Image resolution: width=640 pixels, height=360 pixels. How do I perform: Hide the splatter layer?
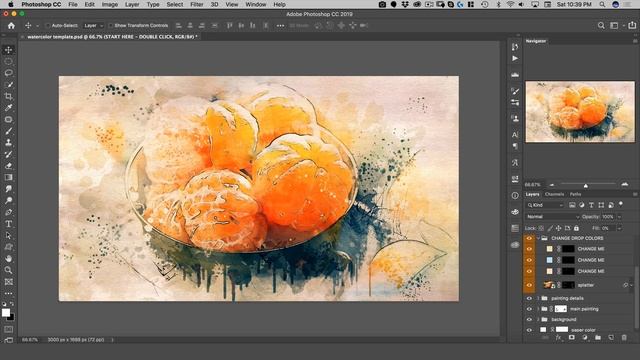(x=529, y=285)
